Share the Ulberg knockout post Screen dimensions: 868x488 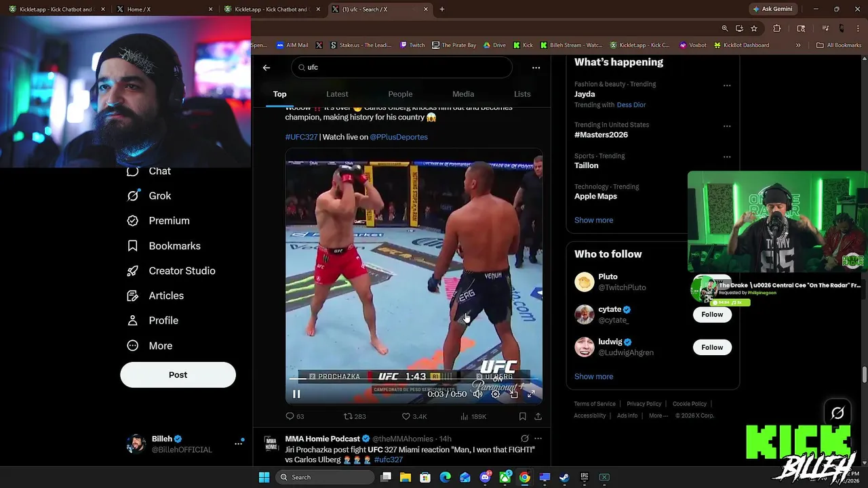[x=538, y=416]
